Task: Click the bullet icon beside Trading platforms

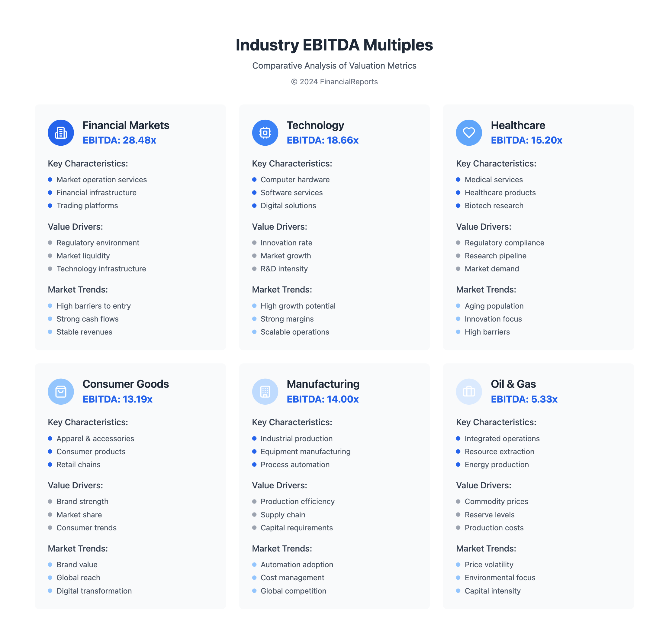Action: (50, 205)
